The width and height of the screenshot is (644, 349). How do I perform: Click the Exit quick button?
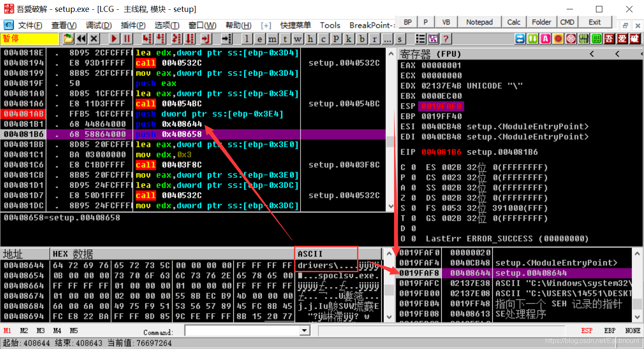pyautogui.click(x=595, y=22)
